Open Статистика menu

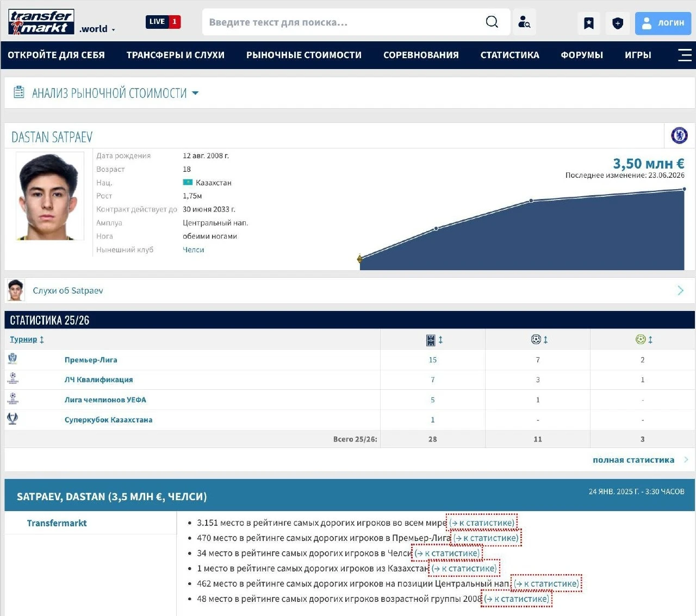click(510, 55)
